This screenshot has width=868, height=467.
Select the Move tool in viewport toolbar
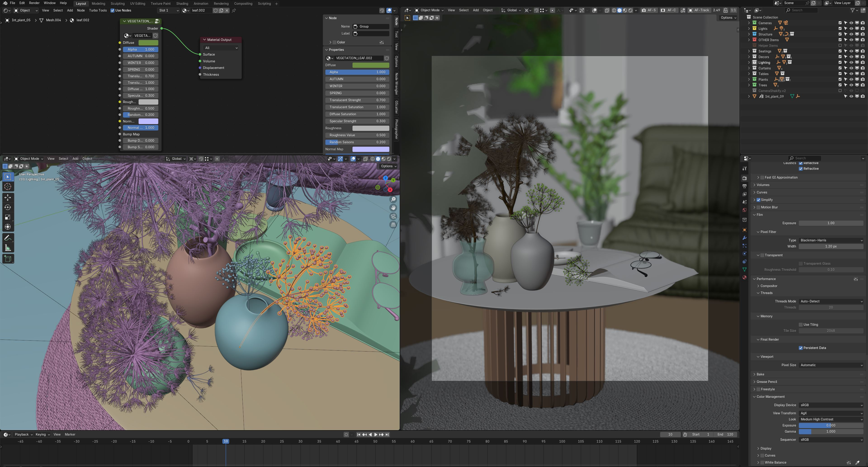(x=8, y=198)
